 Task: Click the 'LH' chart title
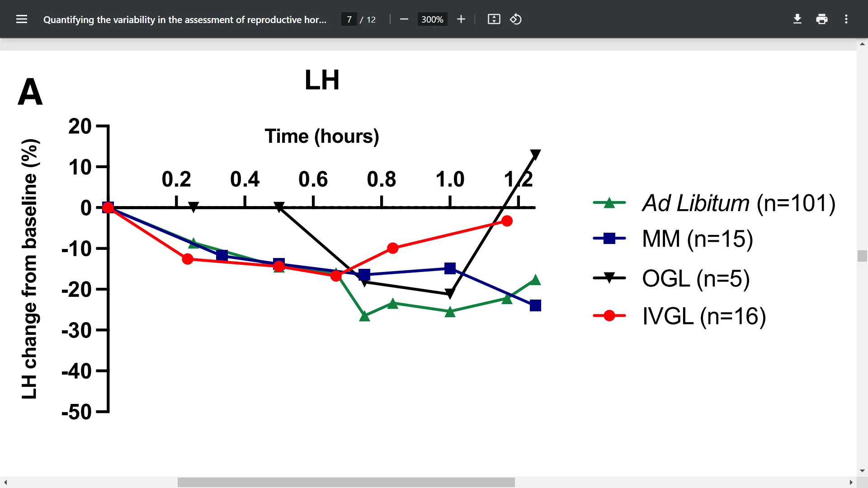point(322,80)
